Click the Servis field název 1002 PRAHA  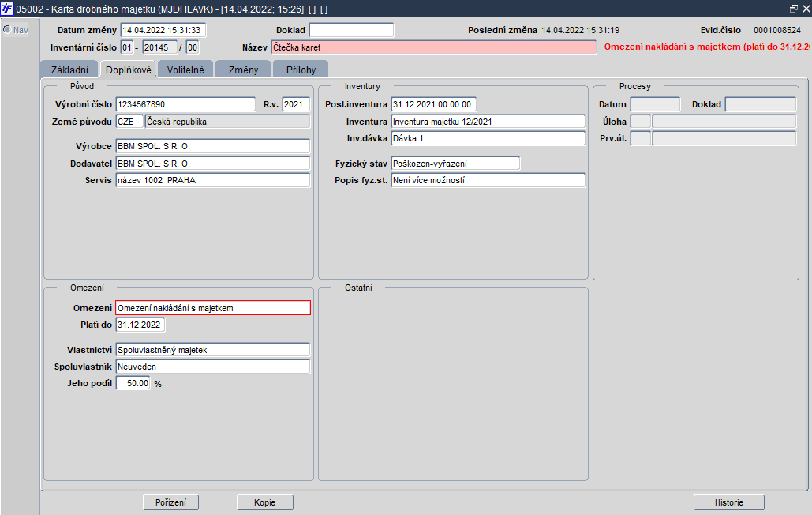point(213,180)
